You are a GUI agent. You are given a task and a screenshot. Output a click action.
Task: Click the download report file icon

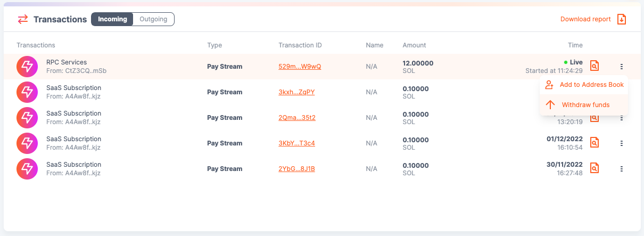[621, 19]
